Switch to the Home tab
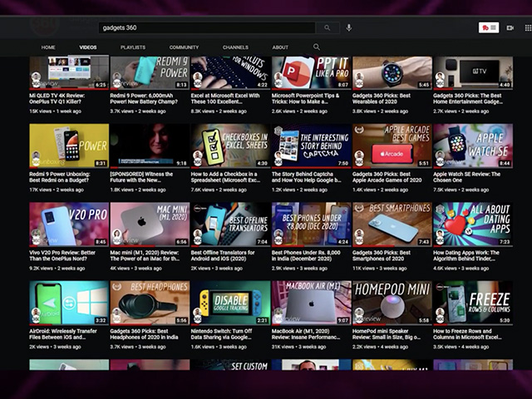Viewport: 532px width, 399px height. click(x=48, y=47)
